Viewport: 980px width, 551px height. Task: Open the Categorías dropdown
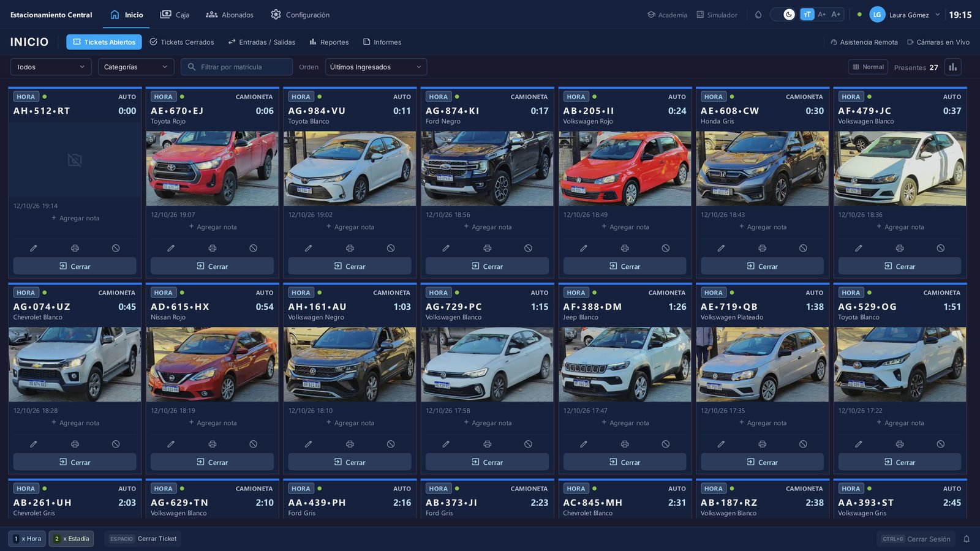(x=136, y=67)
